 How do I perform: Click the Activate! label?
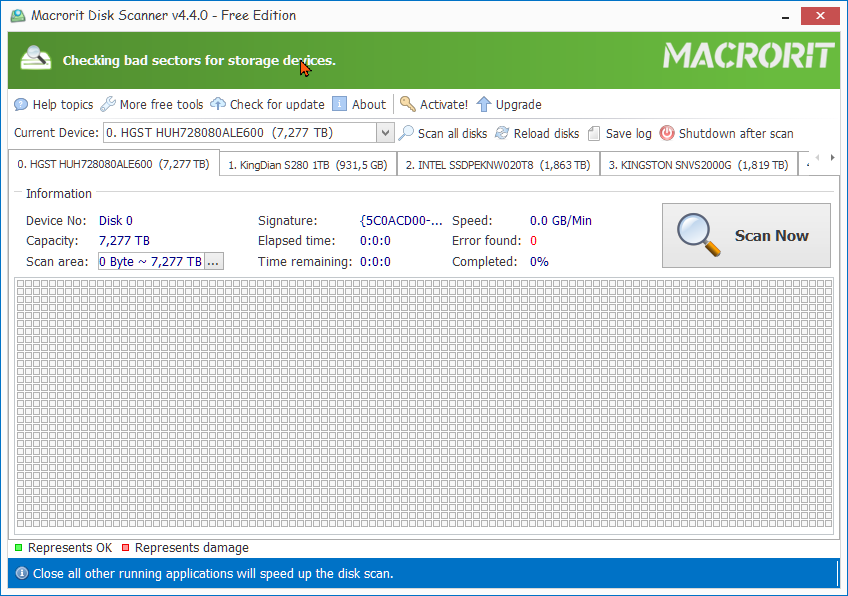444,104
